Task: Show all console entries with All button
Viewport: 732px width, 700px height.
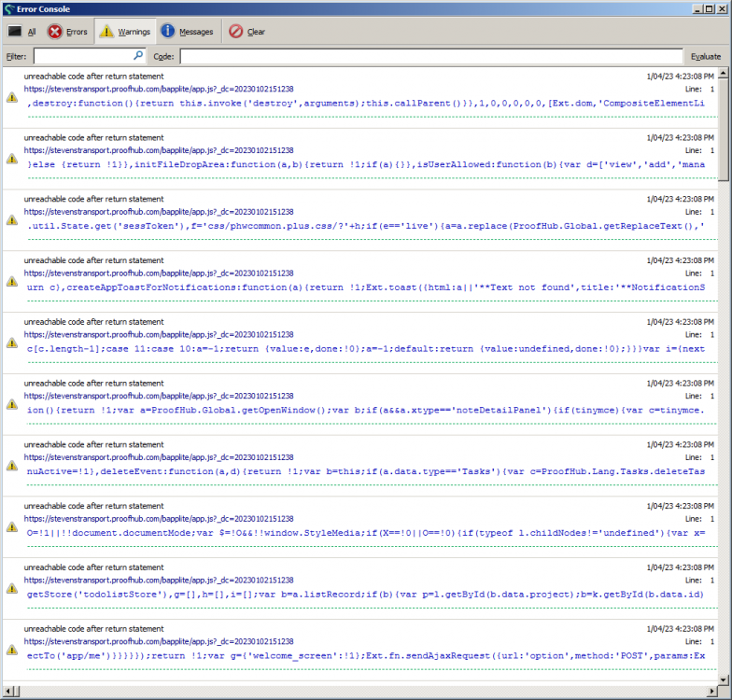Action: [x=22, y=32]
